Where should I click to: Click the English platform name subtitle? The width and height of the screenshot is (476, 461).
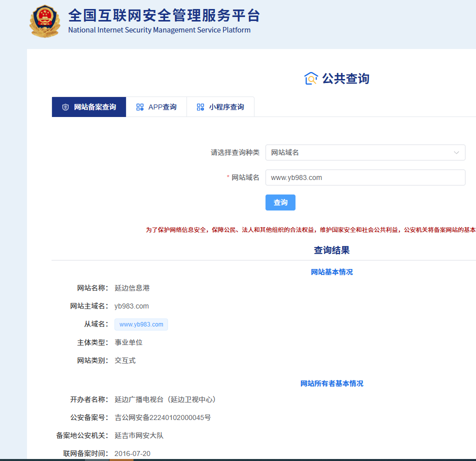159,30
